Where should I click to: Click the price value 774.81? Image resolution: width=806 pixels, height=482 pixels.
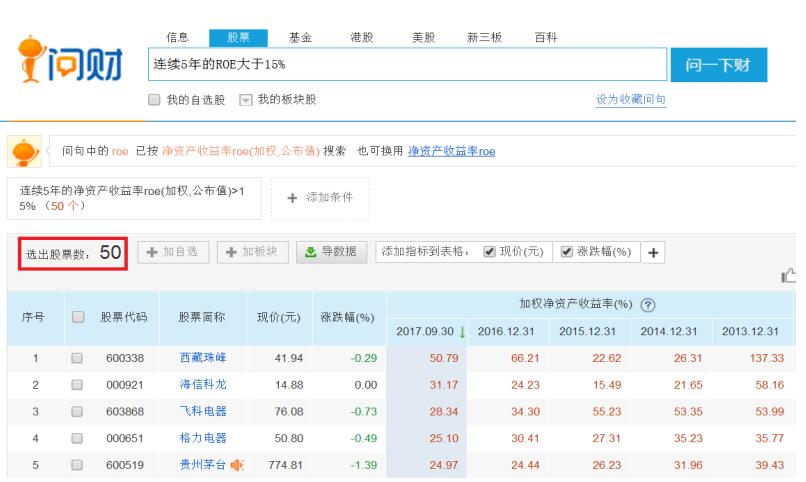point(285,465)
